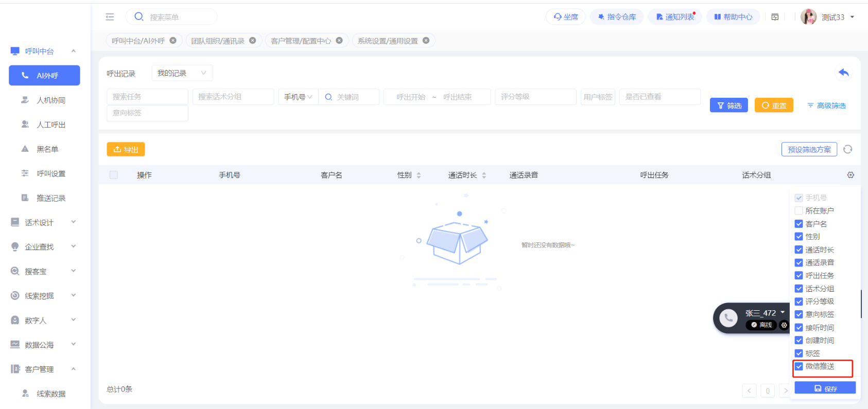Expand the 话术设计 sidebar menu
Screen dimensions: 868x409
(44, 222)
